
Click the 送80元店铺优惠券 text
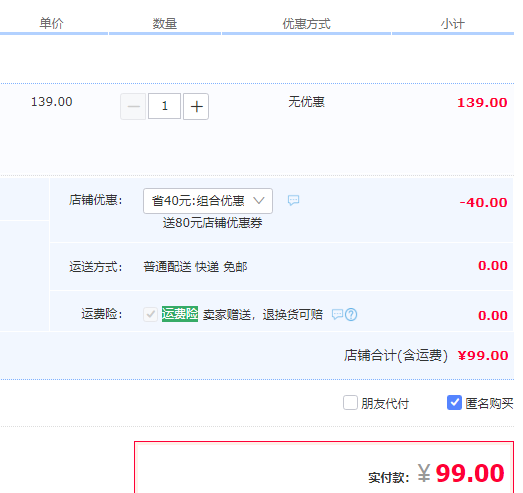(x=212, y=223)
